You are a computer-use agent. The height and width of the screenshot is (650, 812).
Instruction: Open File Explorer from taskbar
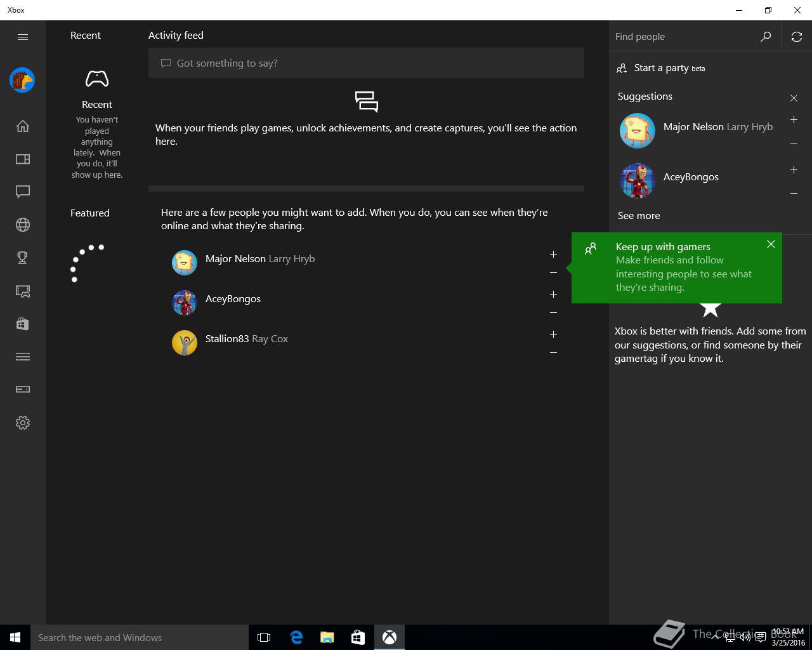327,637
